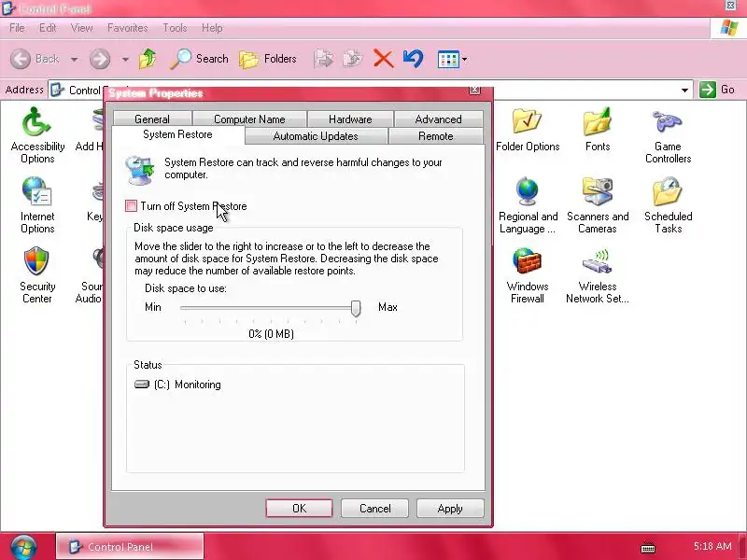Click the keyboard icon in system tray

(648, 548)
